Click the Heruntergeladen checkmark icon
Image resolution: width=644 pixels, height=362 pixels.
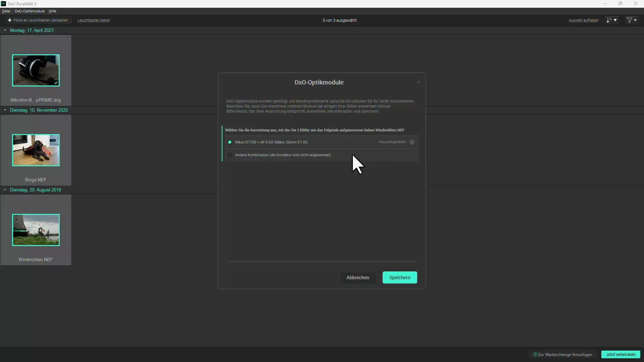pyautogui.click(x=412, y=142)
